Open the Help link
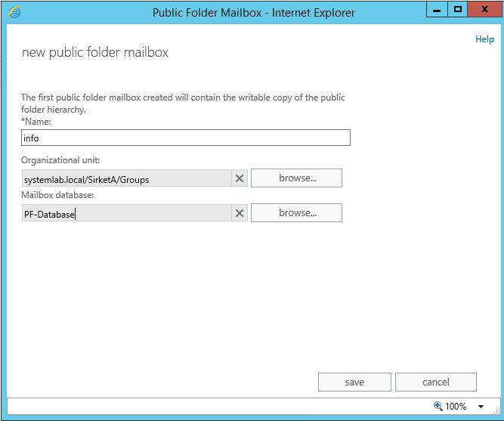Viewport: 504px width, 421px height. pos(484,39)
